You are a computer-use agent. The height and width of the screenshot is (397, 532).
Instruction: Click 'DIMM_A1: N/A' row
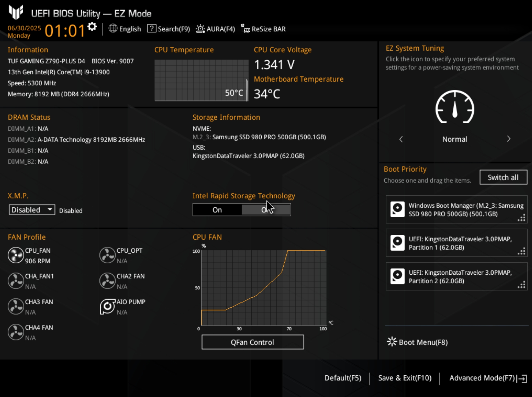pos(28,128)
